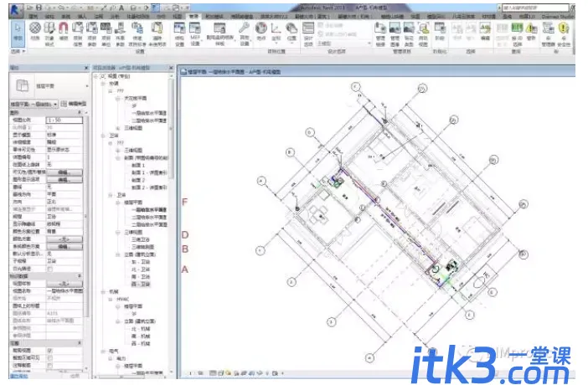Toggle checkbox below the 子规程 row
This screenshot has width=588, height=385.
50,269
